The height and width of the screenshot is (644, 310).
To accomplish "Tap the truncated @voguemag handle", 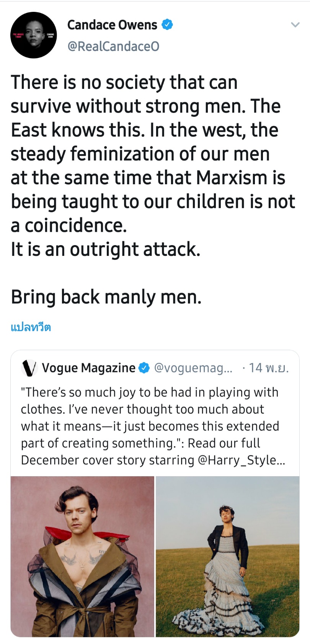I will click(193, 368).
